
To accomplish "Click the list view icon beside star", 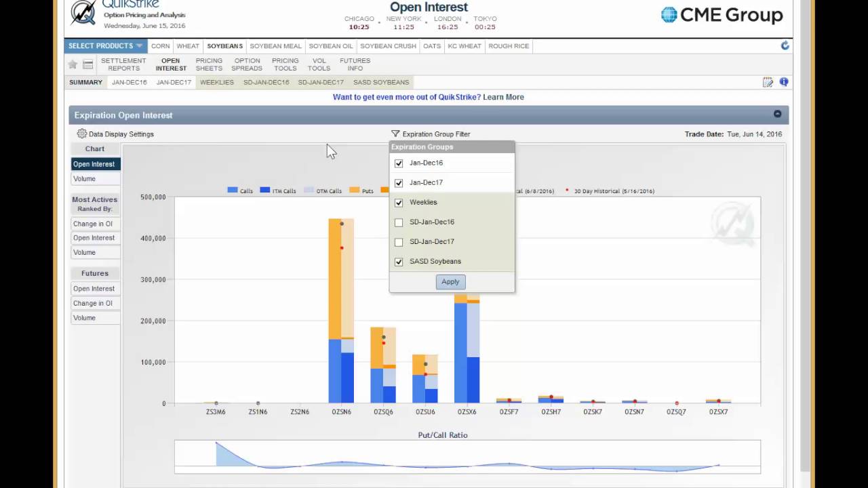I will point(88,64).
